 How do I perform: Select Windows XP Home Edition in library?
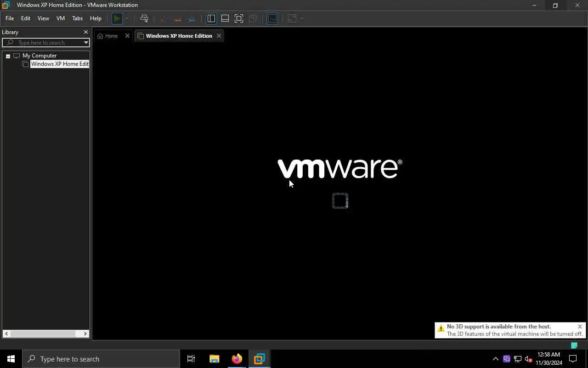coord(59,64)
